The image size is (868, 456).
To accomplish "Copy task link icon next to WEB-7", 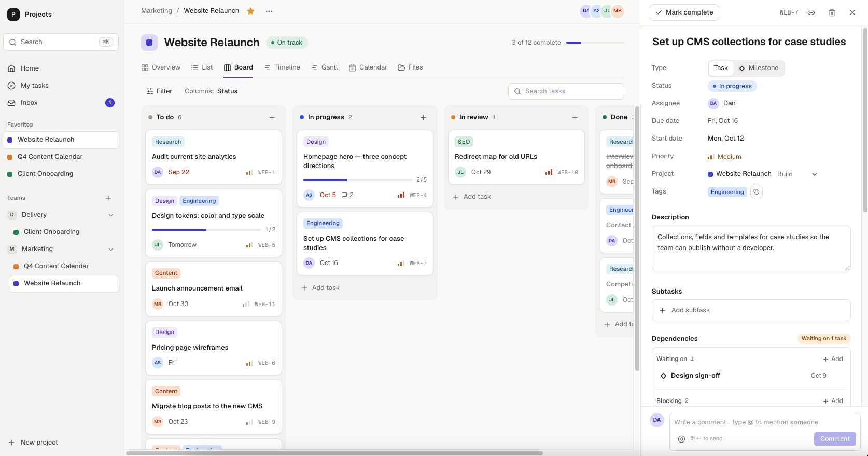I will 811,12.
